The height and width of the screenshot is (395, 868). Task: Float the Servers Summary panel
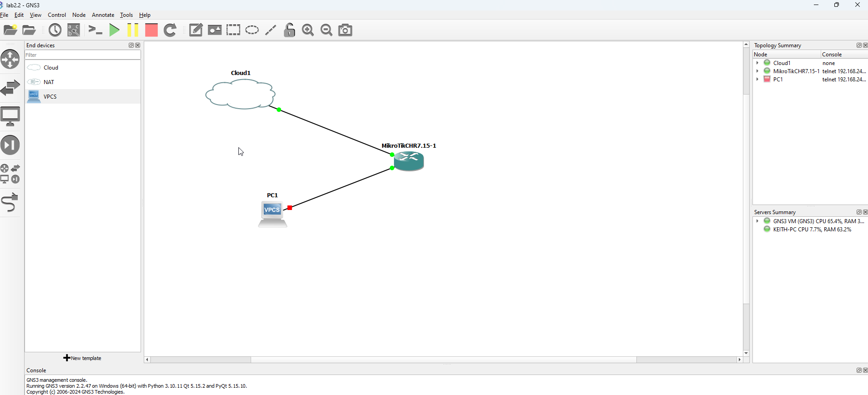tap(859, 212)
